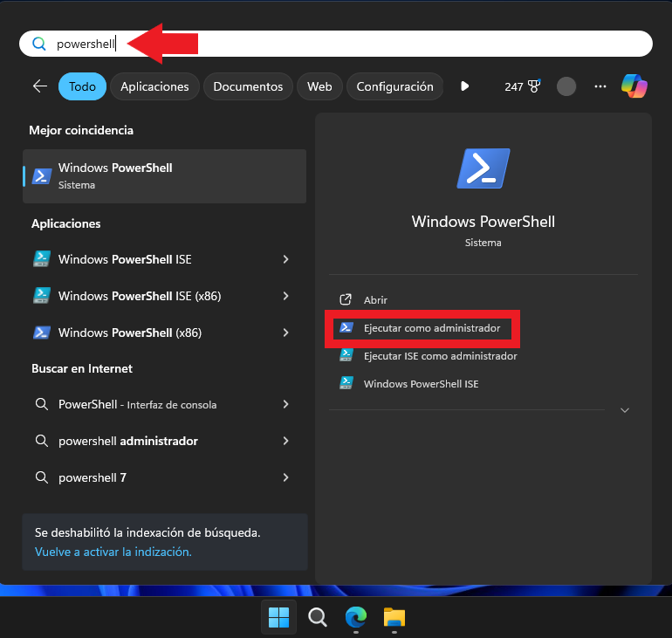This screenshot has width=672, height=638.
Task: Click the Abrir open icon
Action: click(x=346, y=299)
